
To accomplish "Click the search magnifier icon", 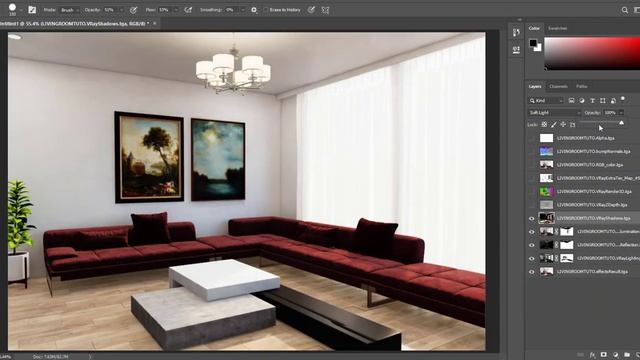I will (x=624, y=10).
